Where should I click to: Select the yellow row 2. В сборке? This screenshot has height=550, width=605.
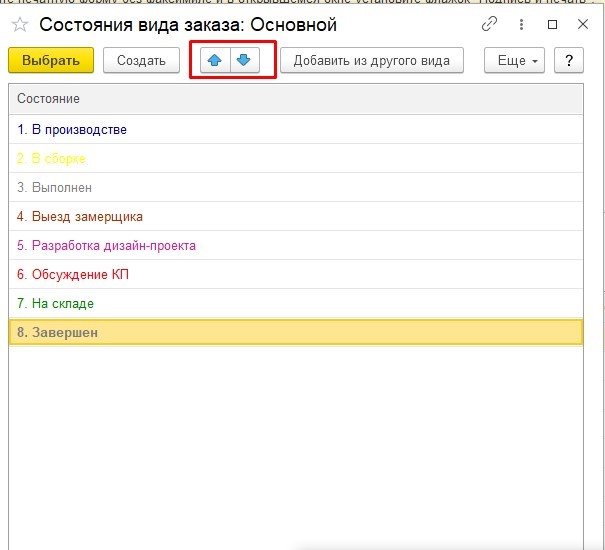click(52, 159)
